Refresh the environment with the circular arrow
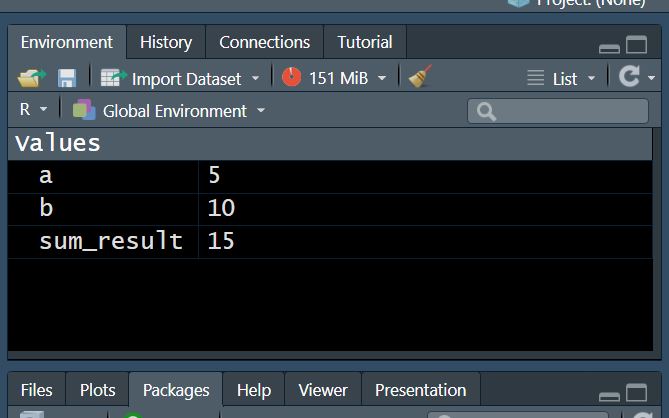Screen dimensions: 669x418 click(x=629, y=77)
